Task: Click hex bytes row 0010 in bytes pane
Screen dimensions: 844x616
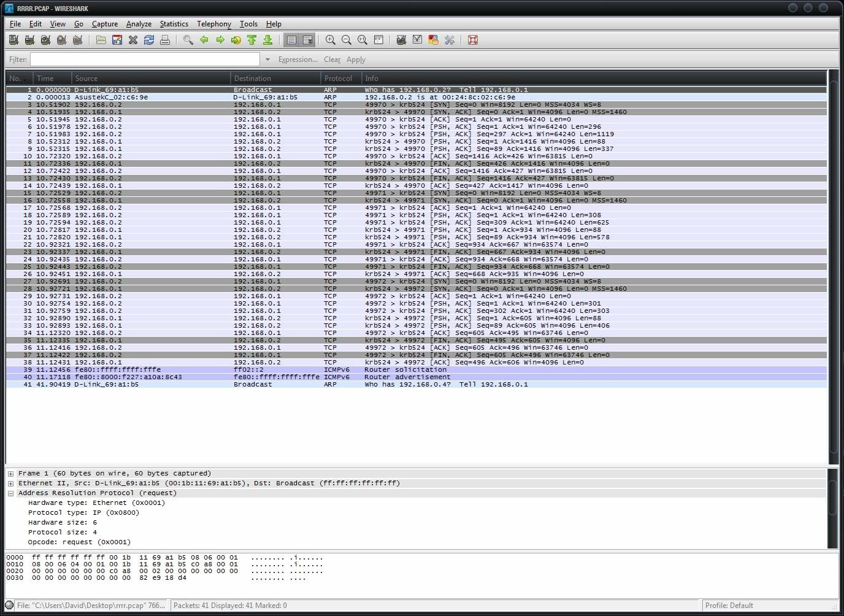Action: (x=164, y=564)
